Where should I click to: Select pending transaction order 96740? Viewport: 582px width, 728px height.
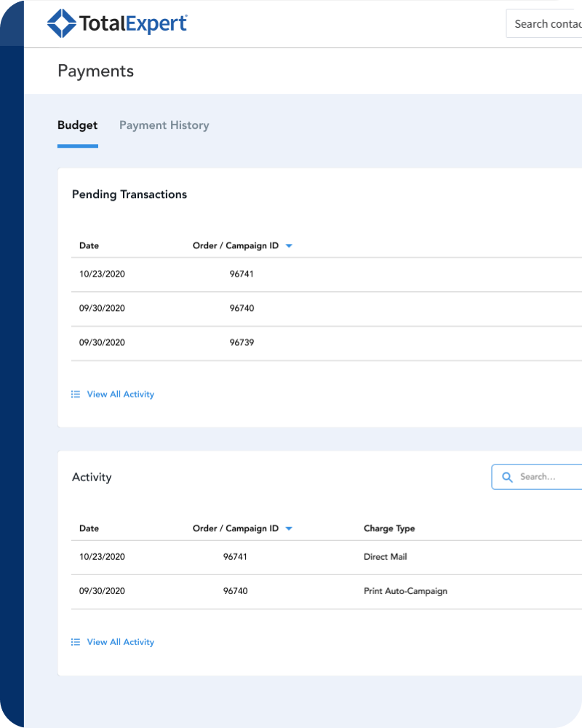(242, 309)
